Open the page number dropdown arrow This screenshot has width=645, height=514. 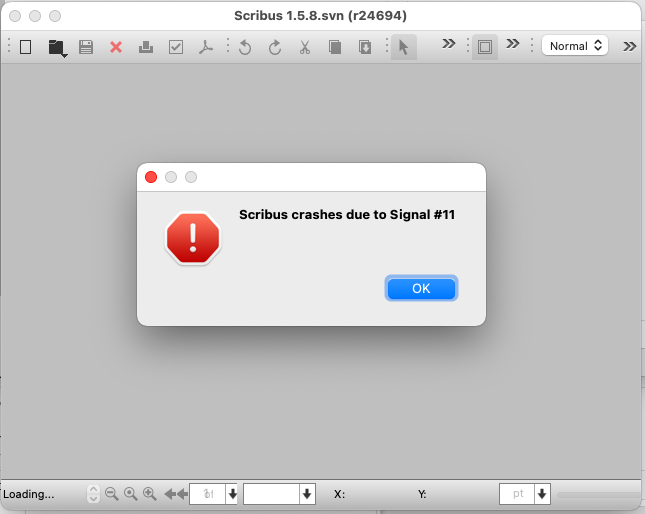tap(232, 494)
